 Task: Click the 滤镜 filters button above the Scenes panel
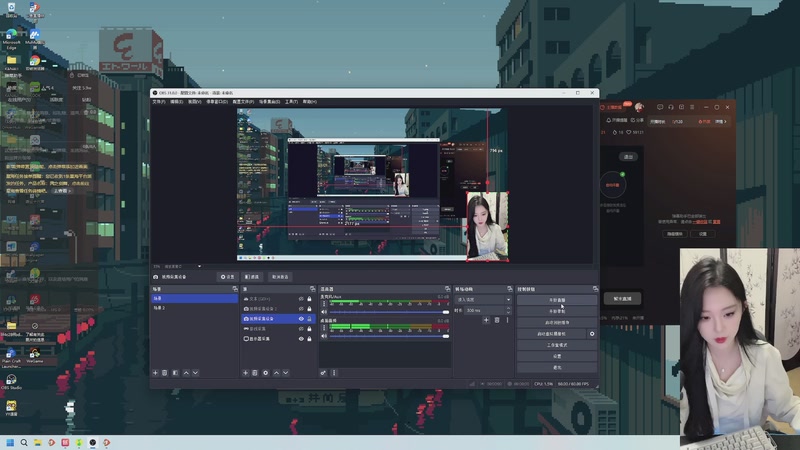[252, 277]
